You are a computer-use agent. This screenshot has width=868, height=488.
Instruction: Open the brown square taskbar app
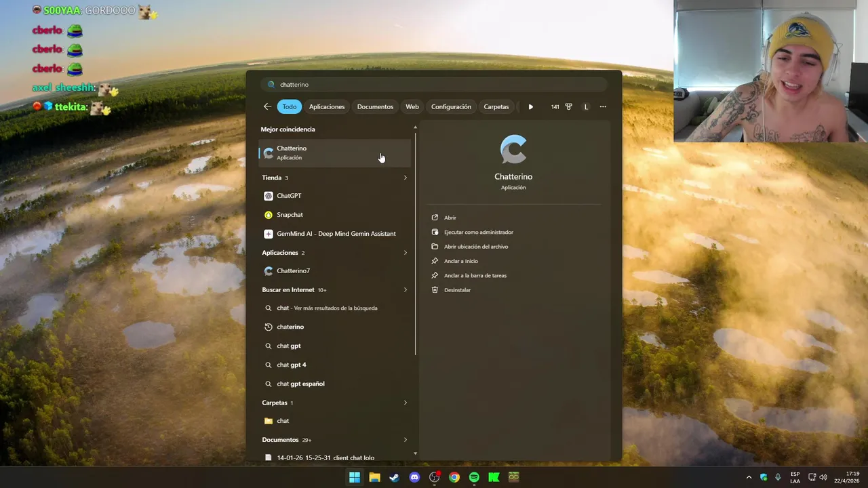(514, 477)
